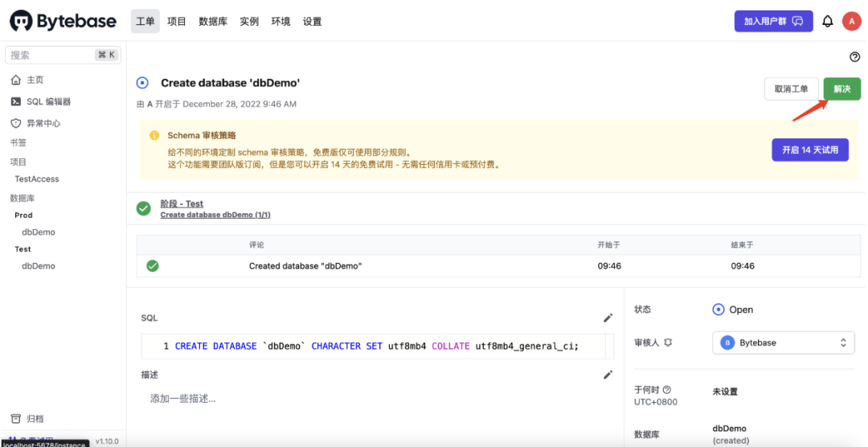Open the 阶段 - Test link
Image resolution: width=868 pixels, height=447 pixels.
coord(182,204)
